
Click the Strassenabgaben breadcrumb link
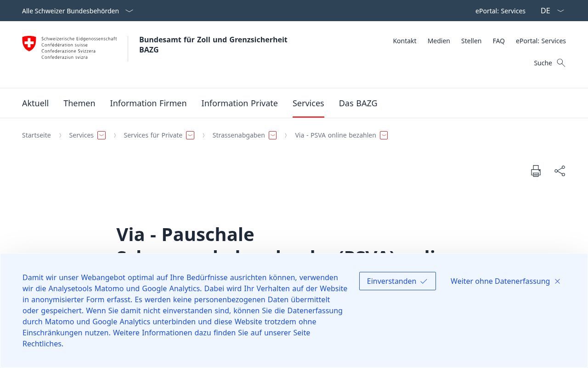pos(238,135)
